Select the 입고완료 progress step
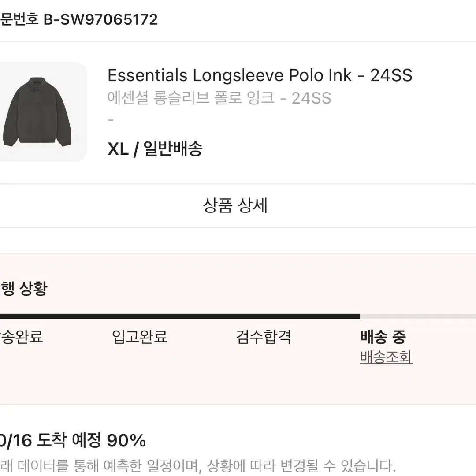 (x=140, y=337)
